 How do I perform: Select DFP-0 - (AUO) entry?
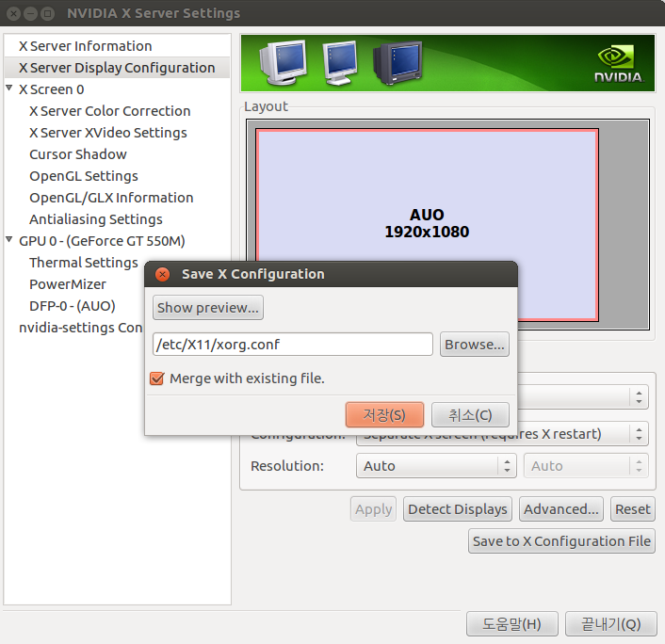73,306
